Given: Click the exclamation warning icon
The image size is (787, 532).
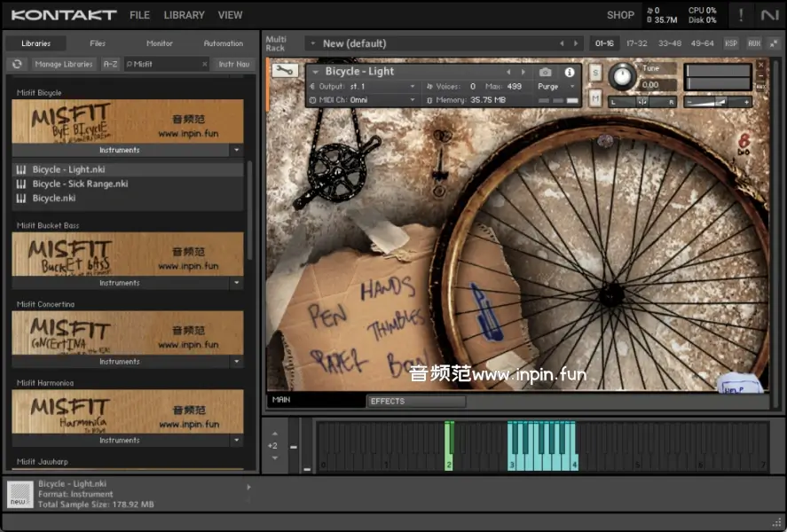Looking at the screenshot, I should [x=741, y=15].
